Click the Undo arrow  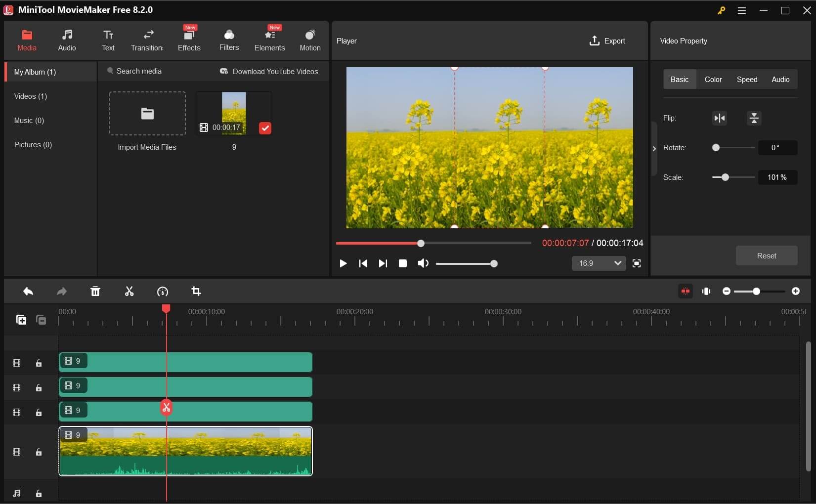pyautogui.click(x=28, y=292)
